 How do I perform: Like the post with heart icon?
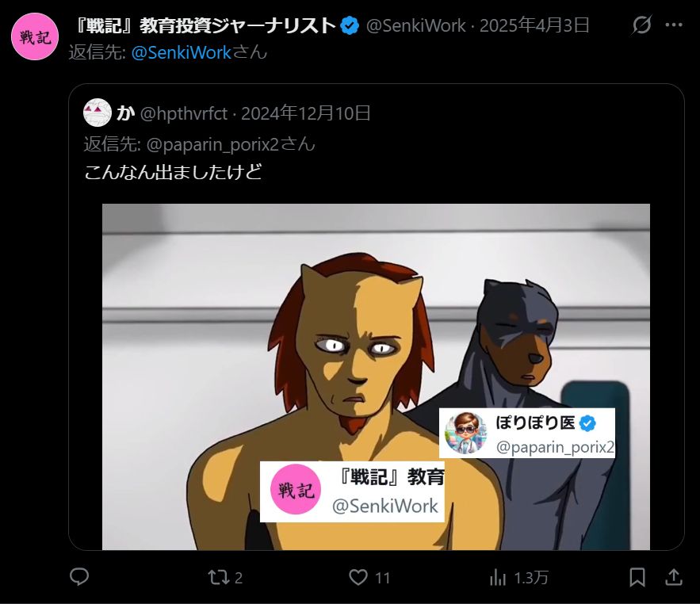(x=358, y=577)
